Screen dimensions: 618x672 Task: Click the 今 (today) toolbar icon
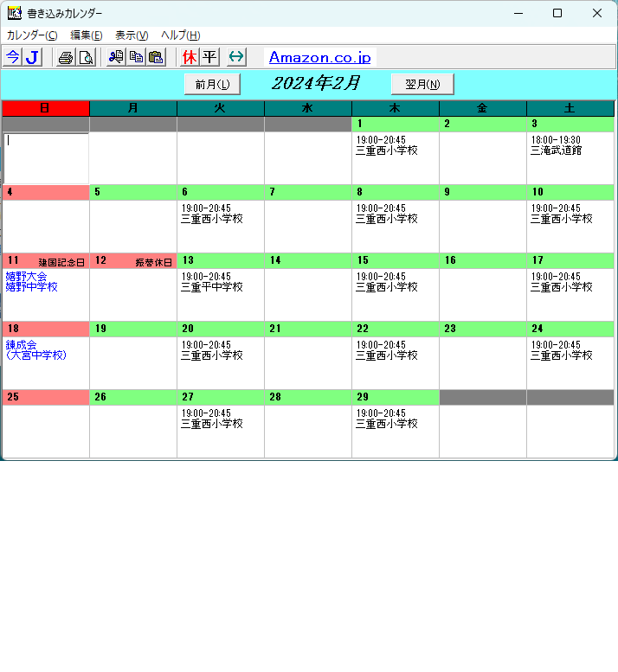[12, 57]
